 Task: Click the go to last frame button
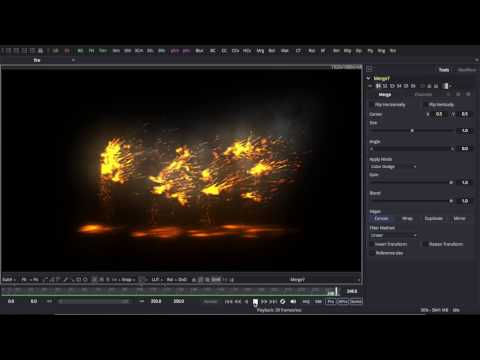[x=273, y=301]
